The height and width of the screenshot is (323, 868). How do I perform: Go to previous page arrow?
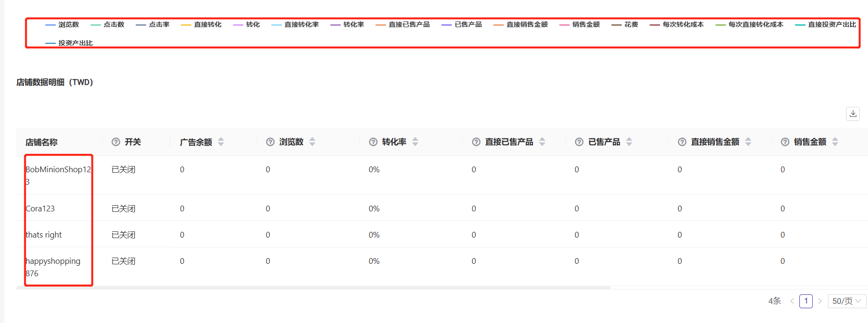coord(792,301)
